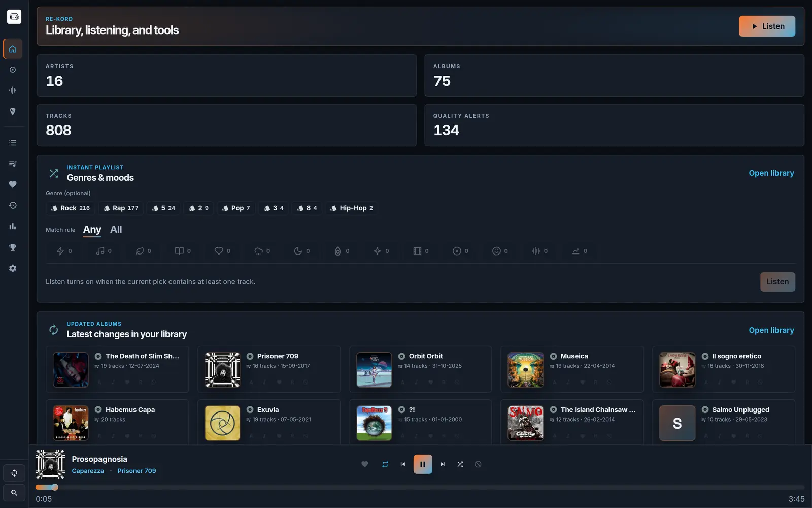Toggle the Pop 7 genre chip
812x508 pixels.
pos(236,208)
